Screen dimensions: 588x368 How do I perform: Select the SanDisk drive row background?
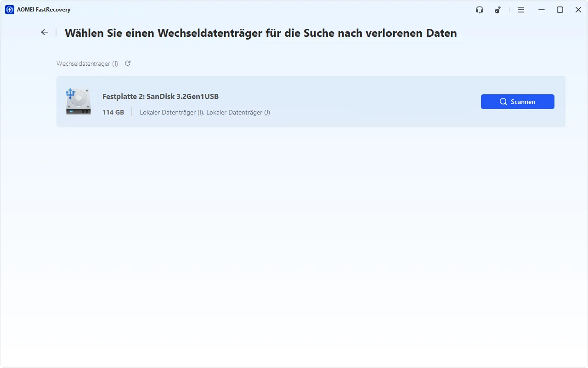(x=311, y=102)
